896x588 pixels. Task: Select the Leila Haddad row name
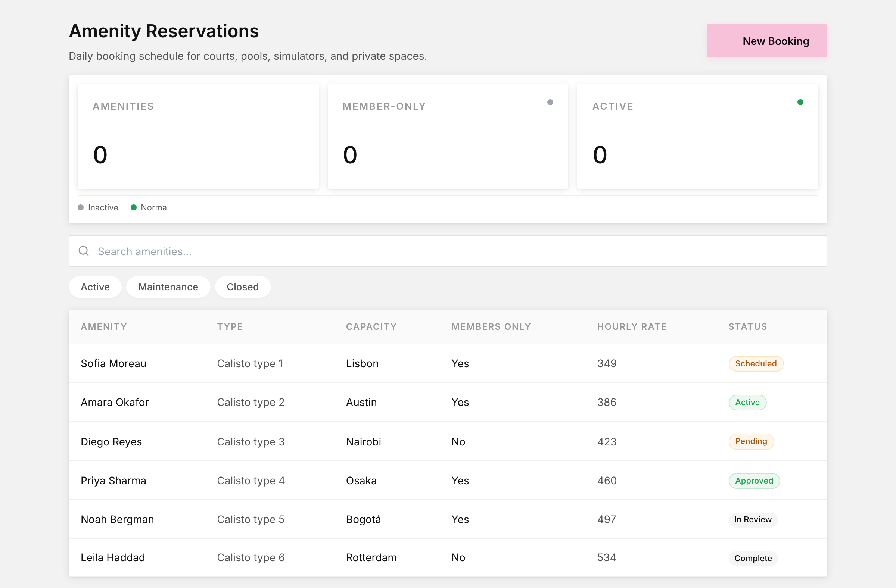[113, 557]
